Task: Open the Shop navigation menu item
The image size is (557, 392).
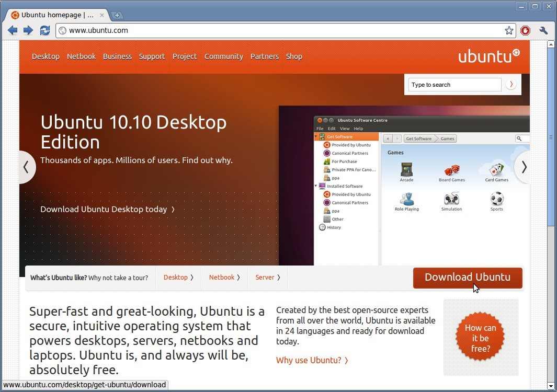Action: [x=294, y=56]
